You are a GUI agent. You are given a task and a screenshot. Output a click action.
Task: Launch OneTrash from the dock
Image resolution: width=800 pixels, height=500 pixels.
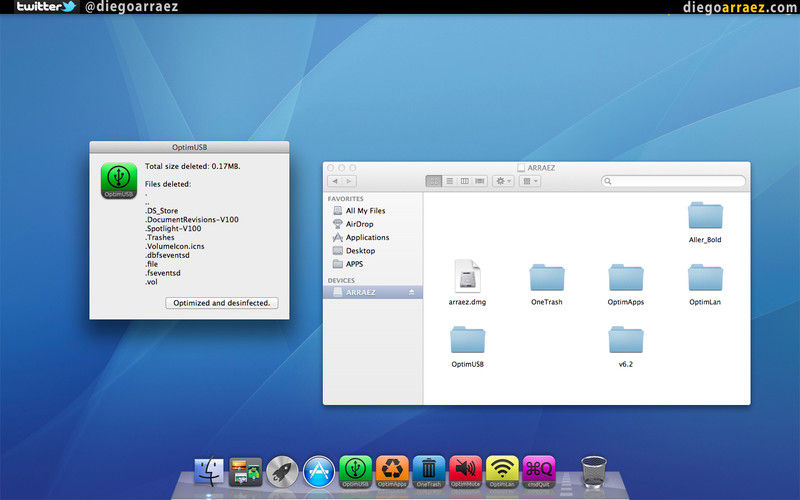pos(429,471)
